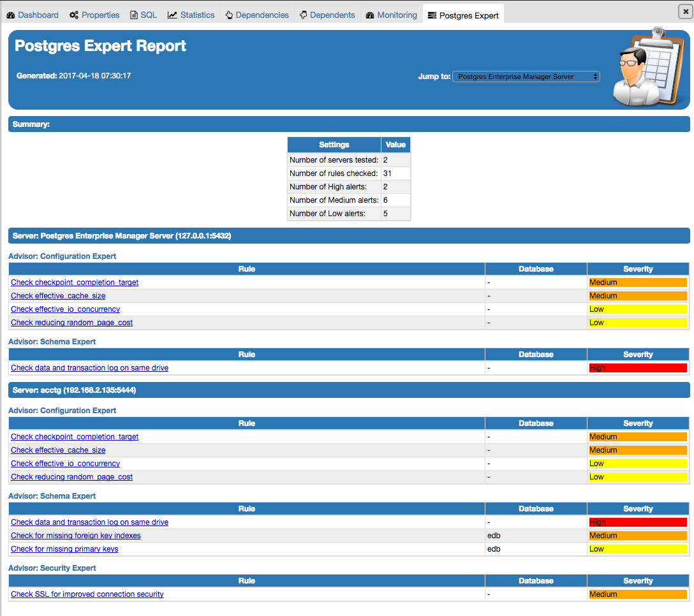This screenshot has height=616, width=694.
Task: Click the Properties tab gears icon
Action: (x=74, y=15)
